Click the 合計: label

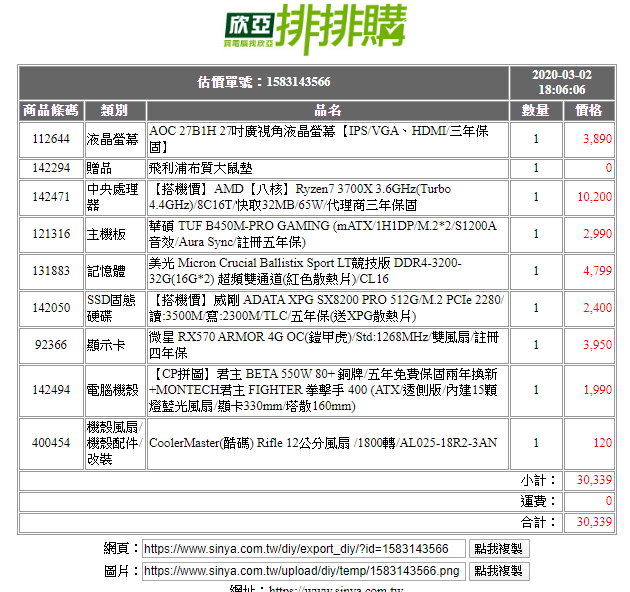[538, 522]
